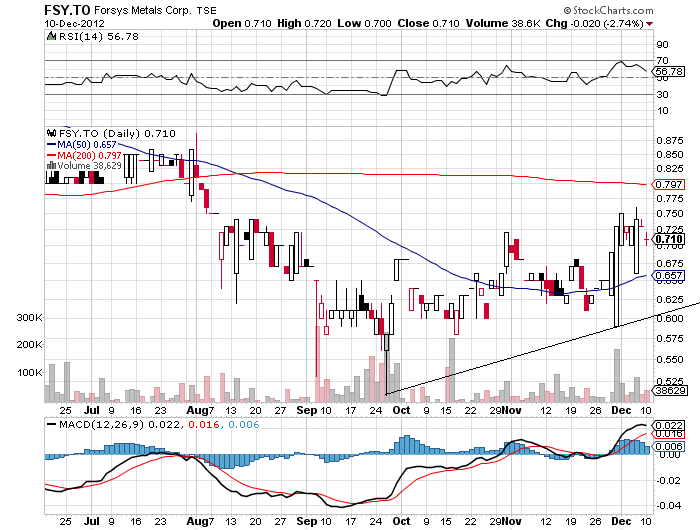
Task: Click the Oct label on price chart axis
Action: tap(401, 410)
